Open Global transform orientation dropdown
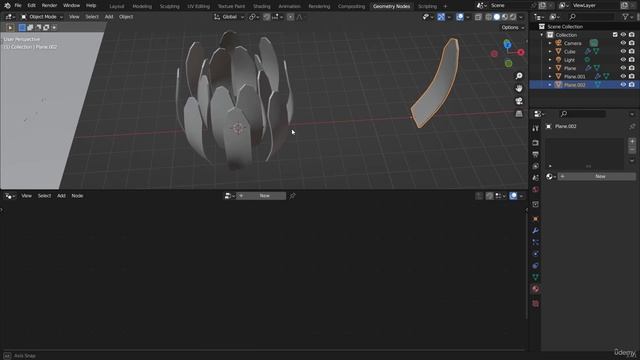640x360 pixels. (229, 17)
